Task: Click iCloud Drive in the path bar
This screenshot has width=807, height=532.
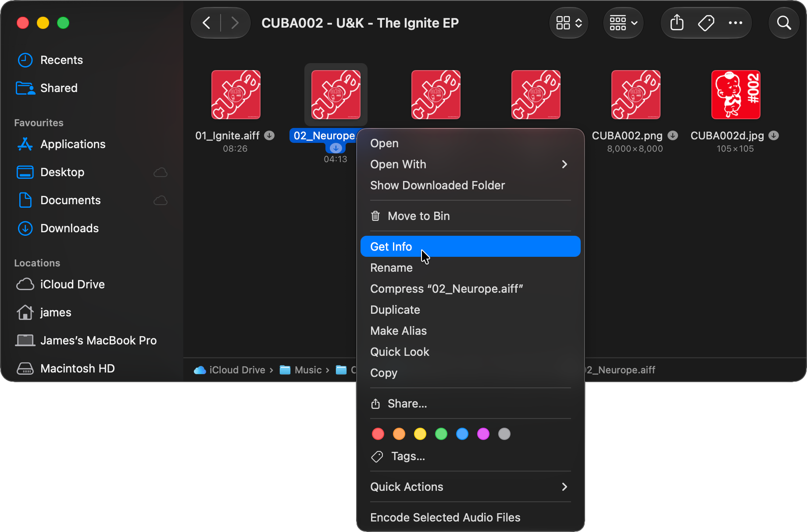Action: (230, 370)
